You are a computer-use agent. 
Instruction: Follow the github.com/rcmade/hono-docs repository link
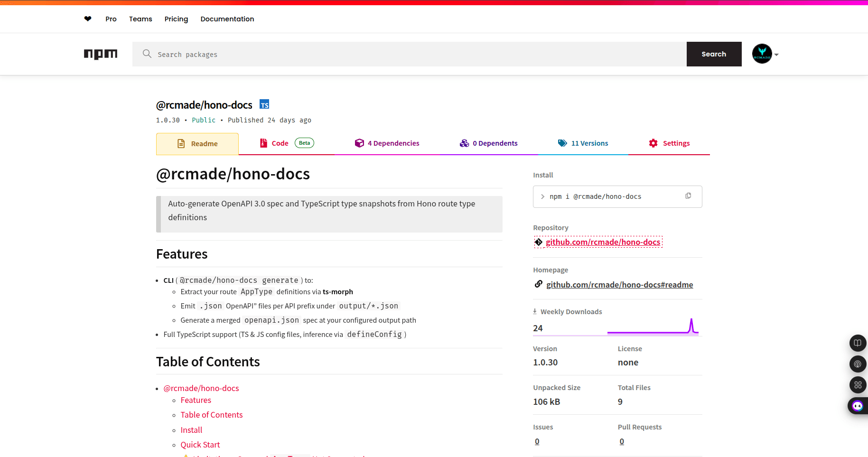point(603,242)
